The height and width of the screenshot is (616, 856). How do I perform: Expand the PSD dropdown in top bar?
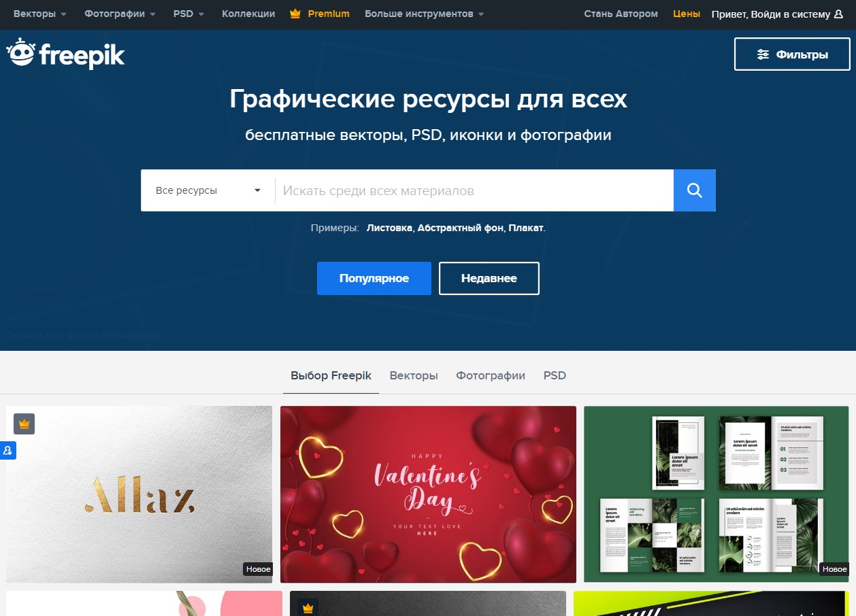189,14
